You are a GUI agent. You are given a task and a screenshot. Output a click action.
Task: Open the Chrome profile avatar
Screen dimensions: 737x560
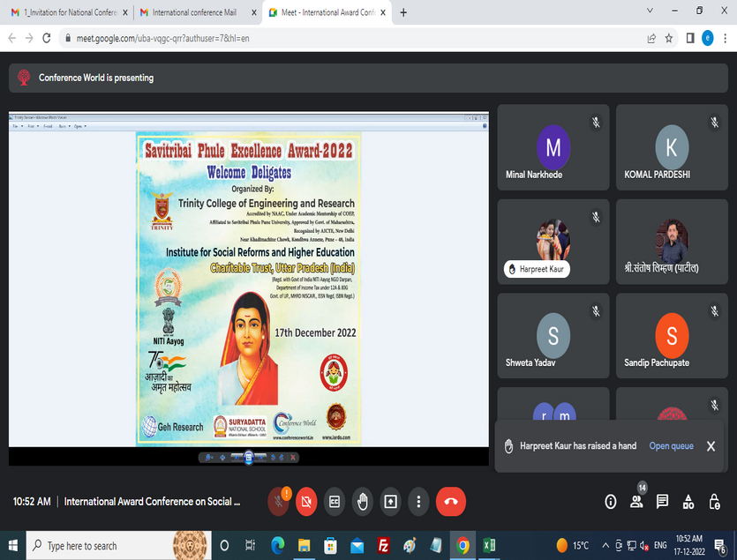[707, 38]
